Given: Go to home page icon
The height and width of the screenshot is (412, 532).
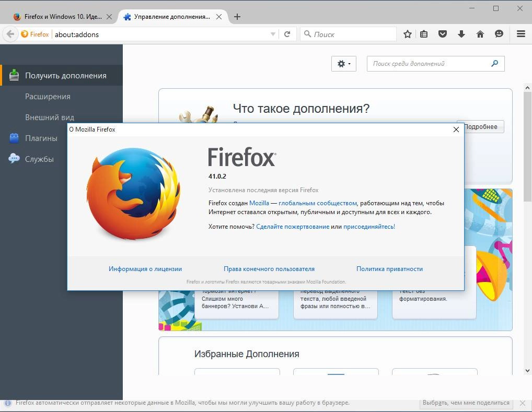Looking at the screenshot, I should (x=480, y=34).
